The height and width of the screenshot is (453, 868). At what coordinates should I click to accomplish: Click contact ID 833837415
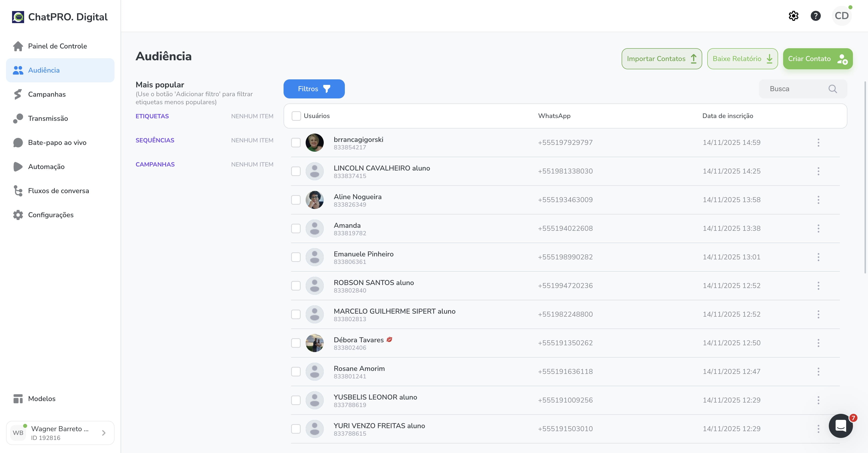coord(350,176)
